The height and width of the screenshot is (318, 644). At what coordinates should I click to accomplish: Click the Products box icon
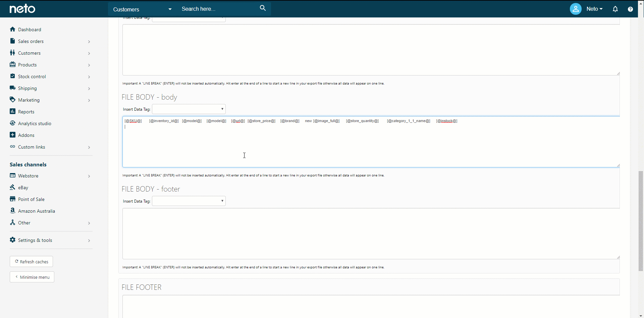pyautogui.click(x=12, y=64)
